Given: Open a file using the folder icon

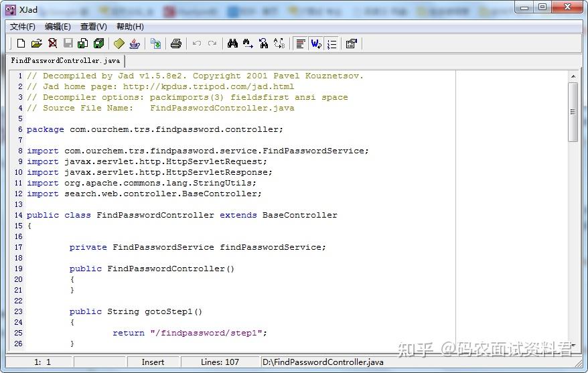Looking at the screenshot, I should (36, 44).
